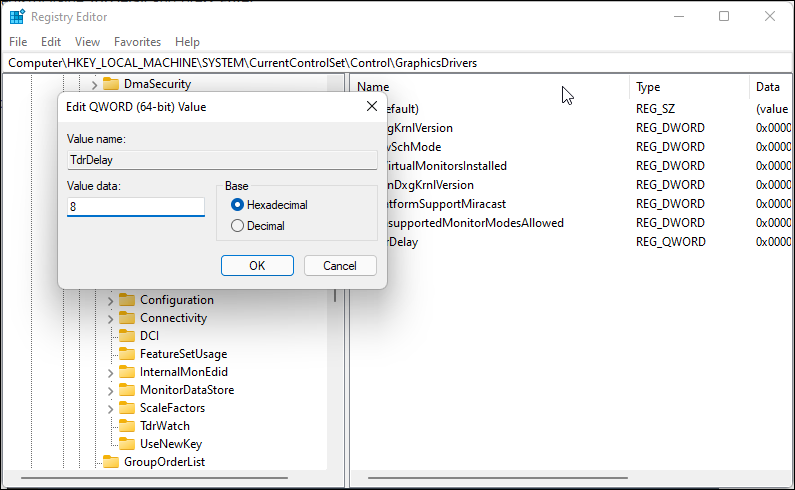Close the Edit QWORD dialog with X
795x490 pixels.
tap(372, 106)
